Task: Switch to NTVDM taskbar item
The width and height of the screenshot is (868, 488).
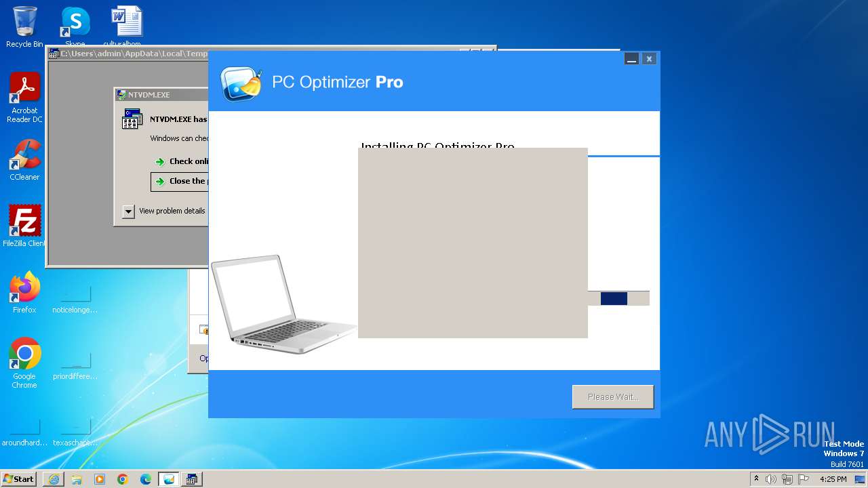Action: point(192,479)
